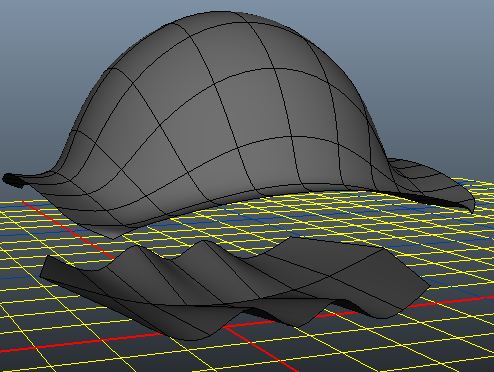The height and width of the screenshot is (372, 494).
Task: Select the wavy rippled surface below the dome
Action: (233, 287)
